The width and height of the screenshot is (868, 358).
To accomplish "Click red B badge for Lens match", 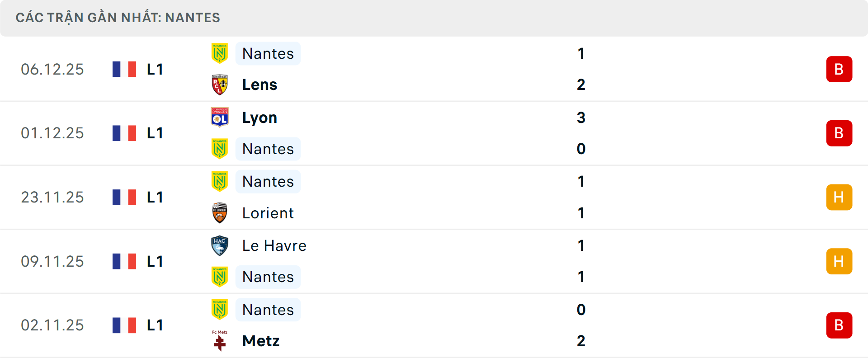I will (x=839, y=69).
